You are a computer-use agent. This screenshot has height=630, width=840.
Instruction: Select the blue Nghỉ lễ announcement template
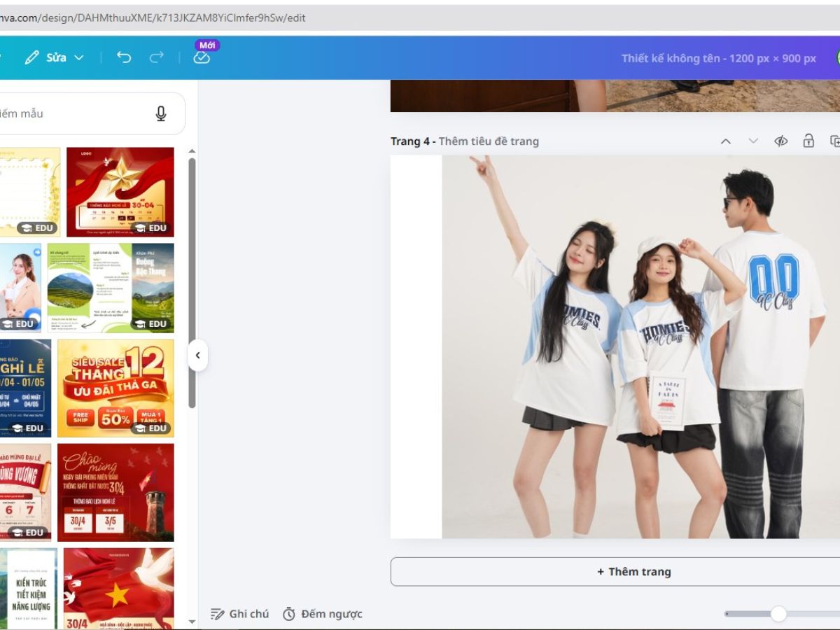point(25,388)
